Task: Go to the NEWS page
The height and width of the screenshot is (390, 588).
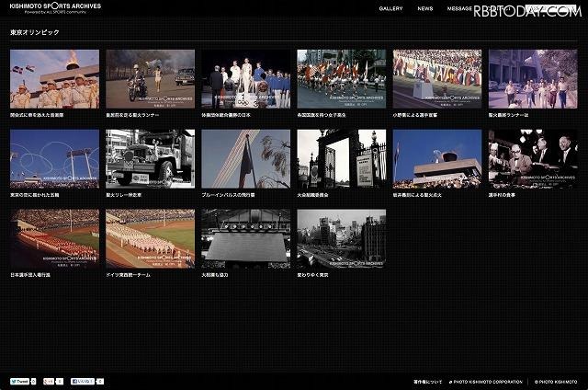Action: click(425, 8)
